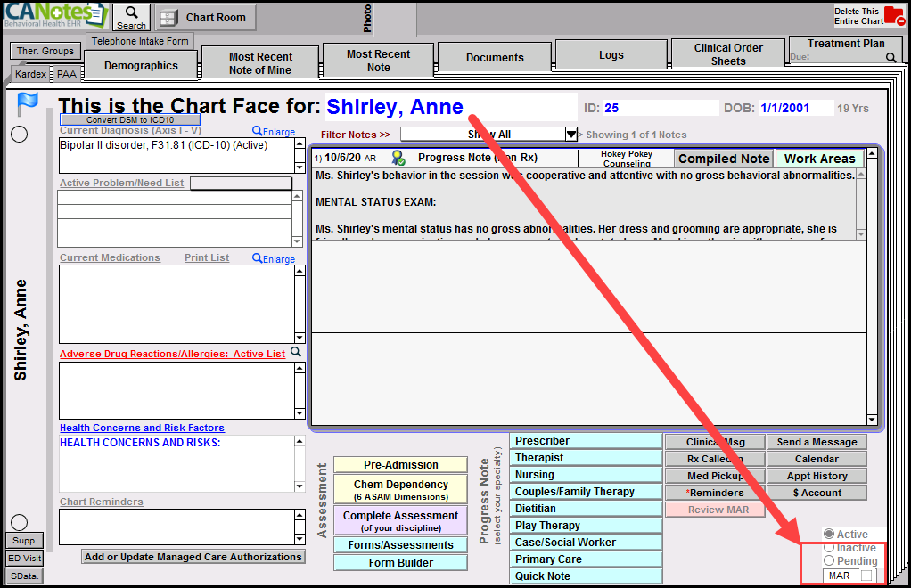This screenshot has height=588, width=911.
Task: Click the blue flag icon
Action: (28, 104)
